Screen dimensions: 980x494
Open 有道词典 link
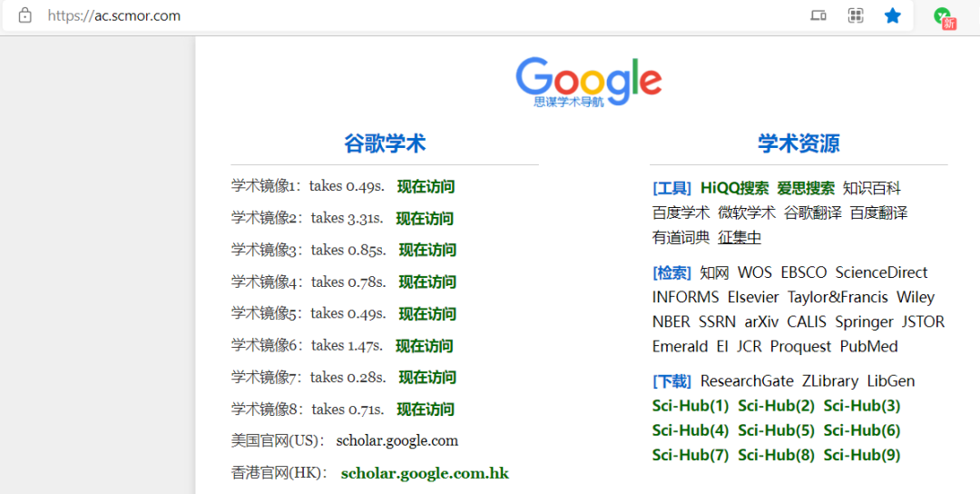(x=681, y=238)
